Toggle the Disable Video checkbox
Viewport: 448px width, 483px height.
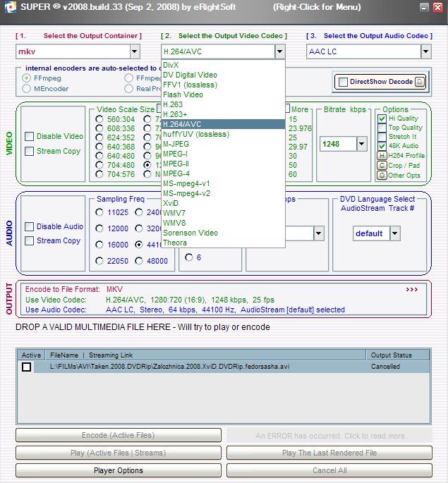29,136
